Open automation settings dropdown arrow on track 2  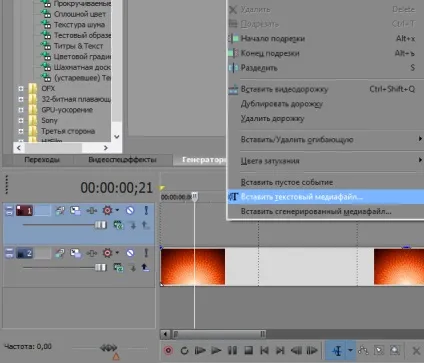(x=117, y=253)
